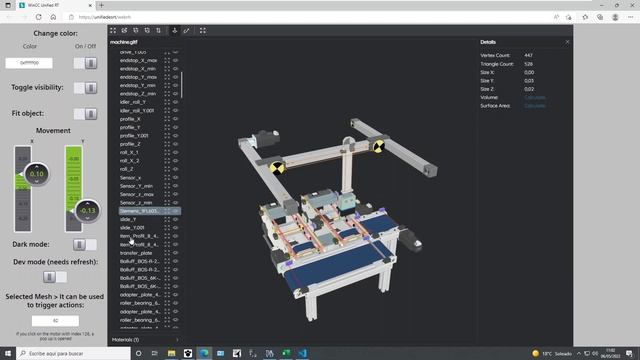
Task: Click fit-to-object icon for profile_Z row
Action: point(167,144)
